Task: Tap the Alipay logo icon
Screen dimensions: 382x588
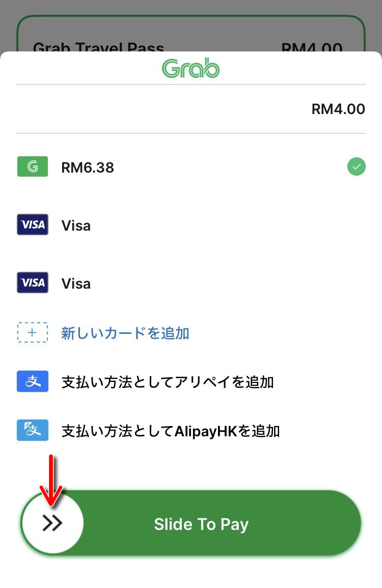Action: click(33, 382)
